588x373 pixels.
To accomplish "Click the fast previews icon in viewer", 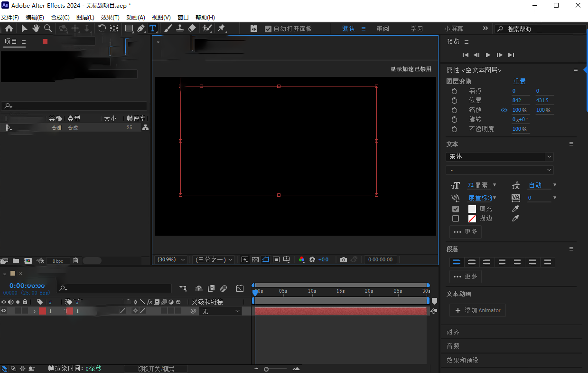I will pyautogui.click(x=245, y=259).
